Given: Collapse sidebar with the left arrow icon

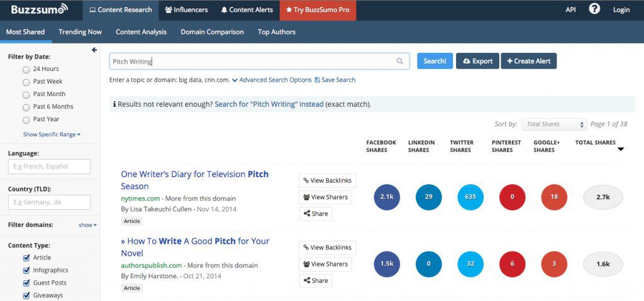Looking at the screenshot, I should point(94,50).
